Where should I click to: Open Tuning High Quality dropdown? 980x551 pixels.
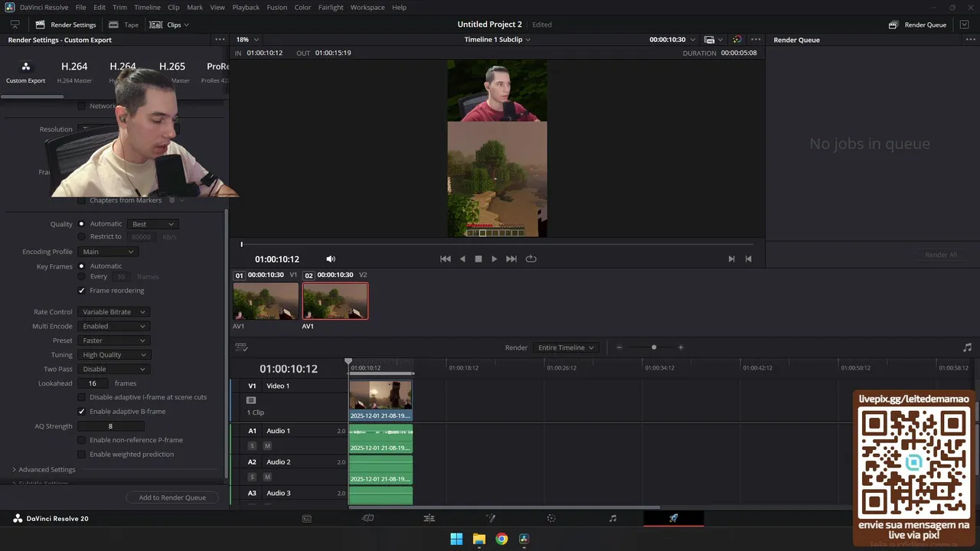pyautogui.click(x=113, y=355)
